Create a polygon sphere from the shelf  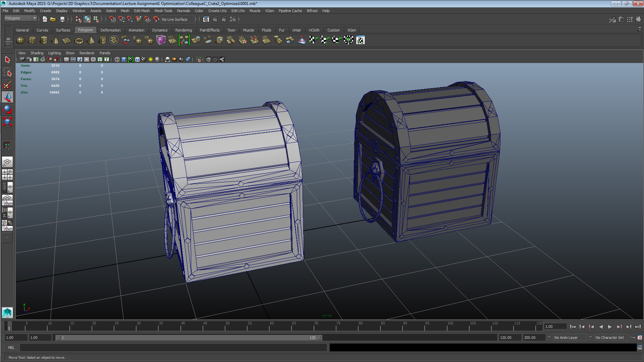[x=20, y=40]
